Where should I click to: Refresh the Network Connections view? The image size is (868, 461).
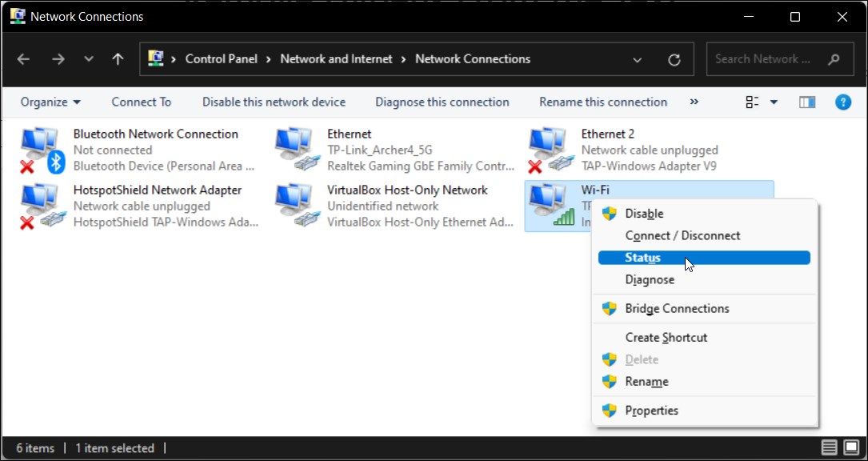pos(674,59)
